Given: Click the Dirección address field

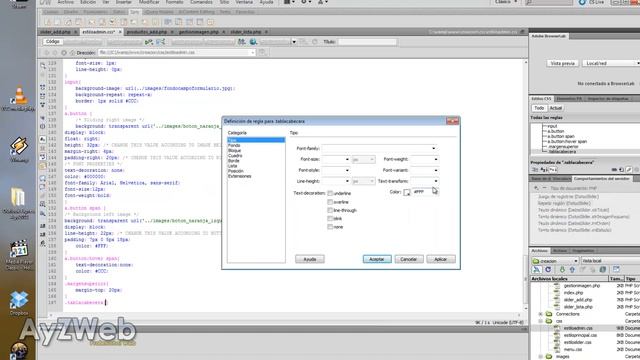Looking at the screenshot, I should click(x=176, y=53).
